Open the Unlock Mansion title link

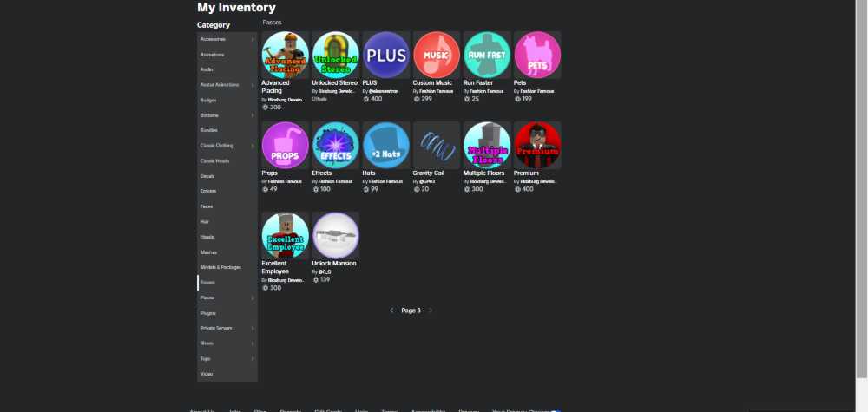point(334,264)
